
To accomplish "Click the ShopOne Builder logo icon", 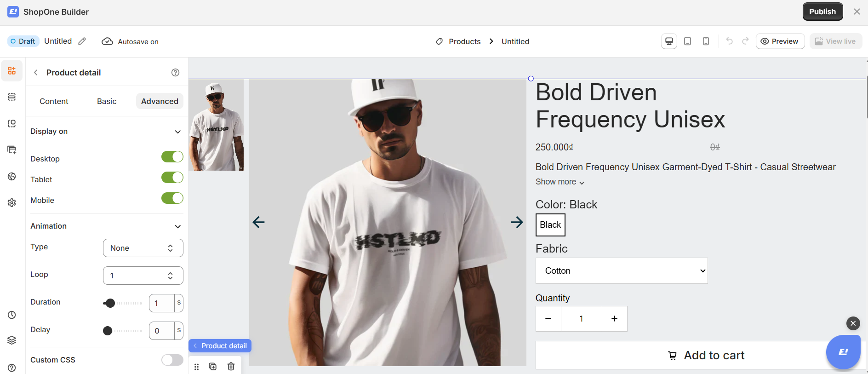I will [x=13, y=12].
